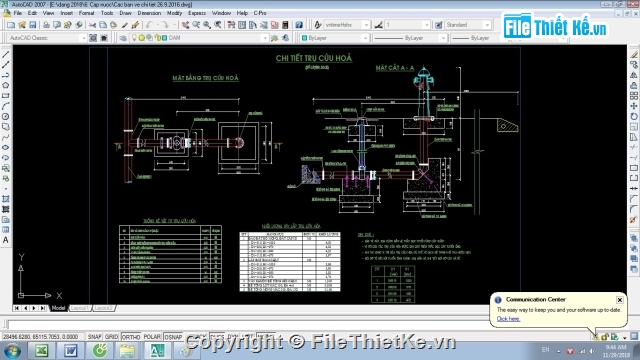Open the Layer Properties Manager icon
Image resolution: width=640 pixels, height=360 pixels.
click(x=123, y=38)
